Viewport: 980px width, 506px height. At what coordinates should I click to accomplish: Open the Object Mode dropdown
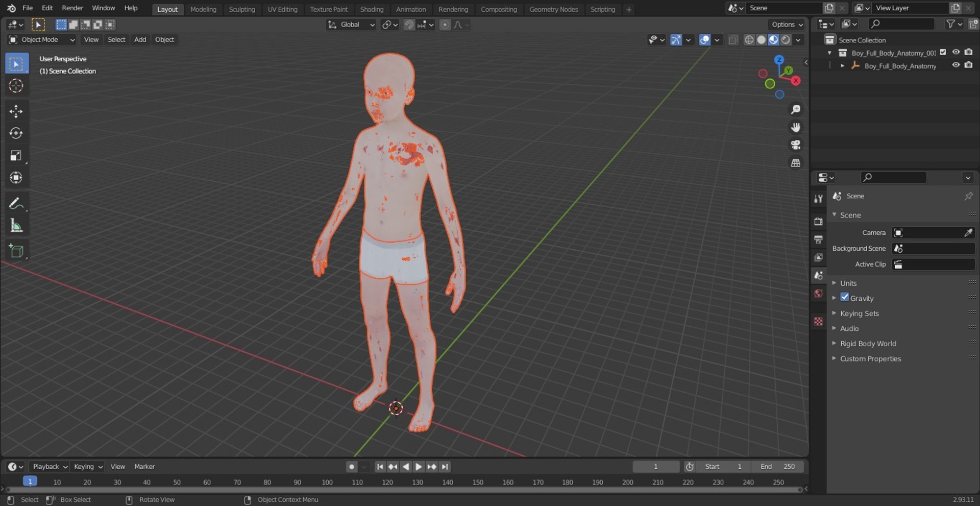pyautogui.click(x=42, y=40)
